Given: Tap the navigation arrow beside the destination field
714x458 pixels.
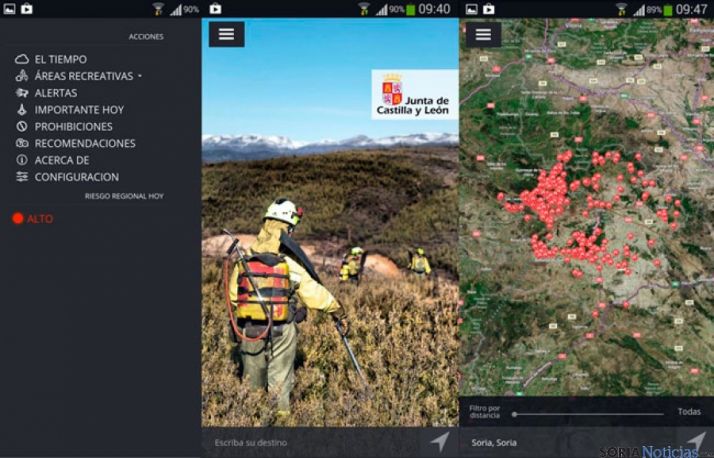Looking at the screenshot, I should click(440, 441).
